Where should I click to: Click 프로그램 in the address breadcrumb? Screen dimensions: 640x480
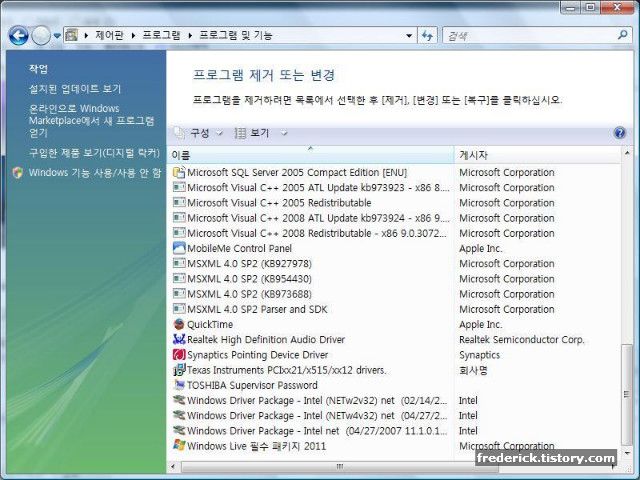coord(161,35)
